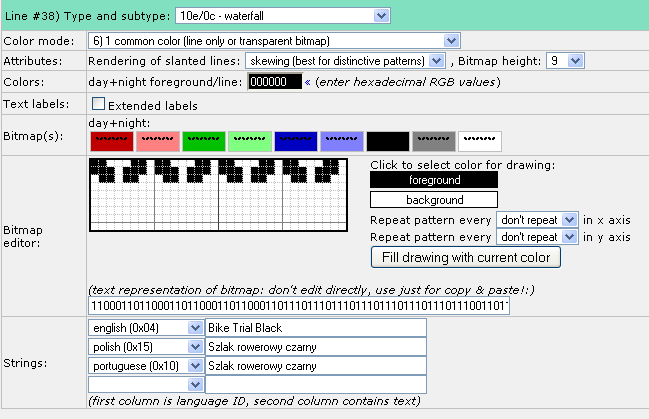
Task: Enable the Extended labels checkbox
Action: pos(98,104)
